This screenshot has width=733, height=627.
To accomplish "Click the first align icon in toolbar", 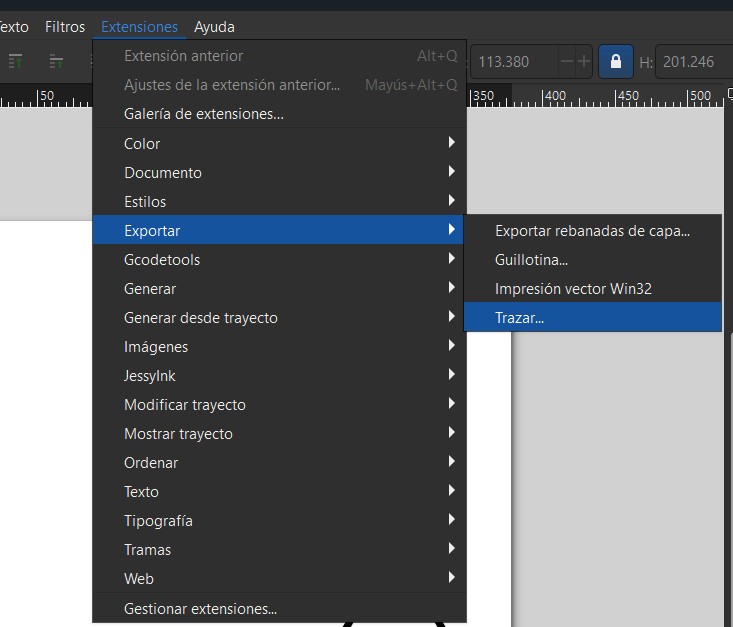I will click(15, 61).
